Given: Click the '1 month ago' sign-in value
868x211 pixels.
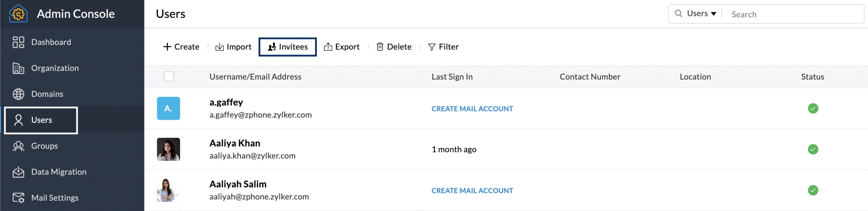Looking at the screenshot, I should pos(454,149).
